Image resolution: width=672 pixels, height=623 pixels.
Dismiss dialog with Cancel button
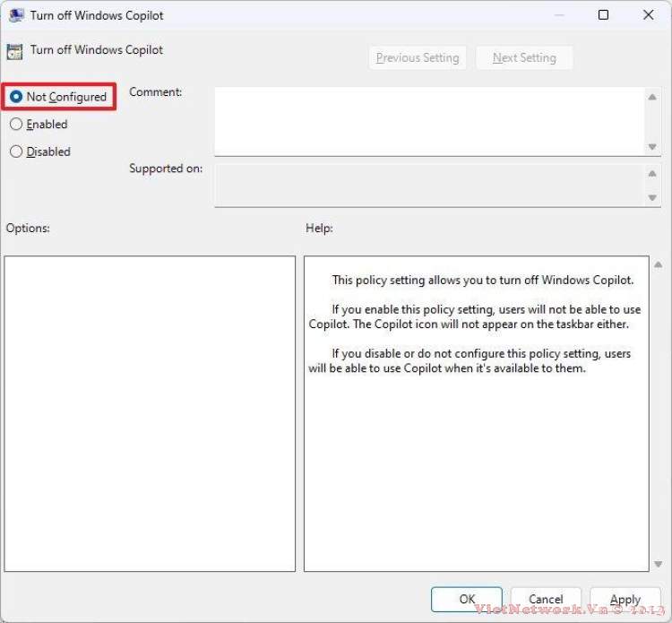(546, 599)
